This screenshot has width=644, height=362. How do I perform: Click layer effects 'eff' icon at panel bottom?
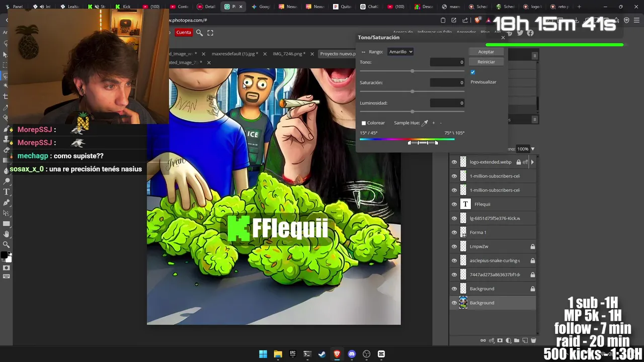click(x=492, y=340)
